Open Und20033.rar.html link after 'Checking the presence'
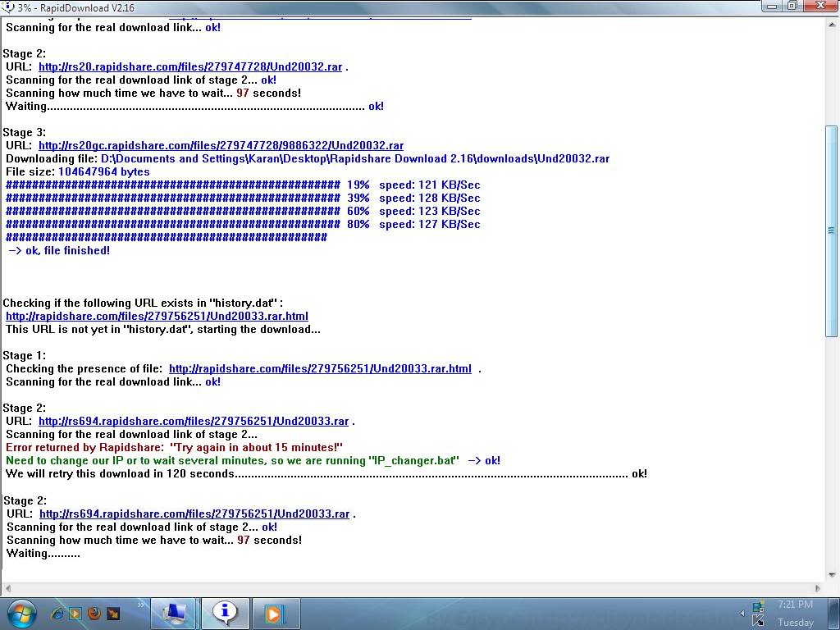This screenshot has width=840, height=630. tap(321, 369)
